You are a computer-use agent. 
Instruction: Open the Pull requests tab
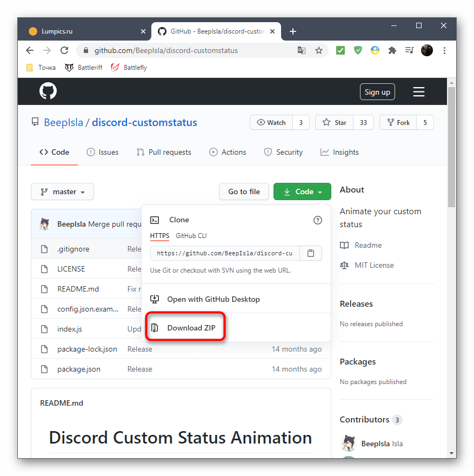(x=164, y=152)
